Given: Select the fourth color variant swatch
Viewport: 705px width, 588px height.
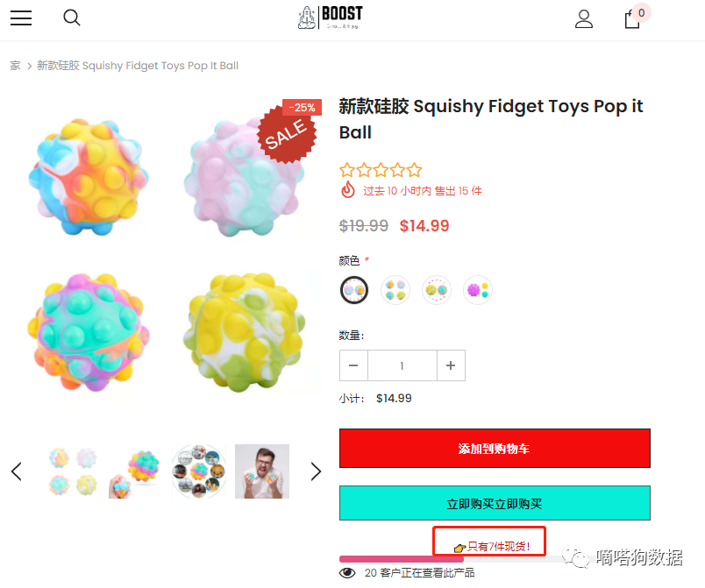Looking at the screenshot, I should (477, 290).
